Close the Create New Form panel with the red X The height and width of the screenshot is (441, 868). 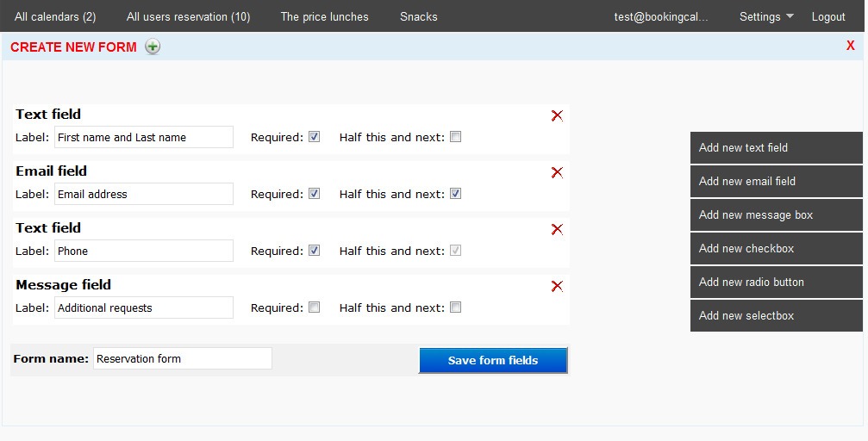(x=850, y=46)
